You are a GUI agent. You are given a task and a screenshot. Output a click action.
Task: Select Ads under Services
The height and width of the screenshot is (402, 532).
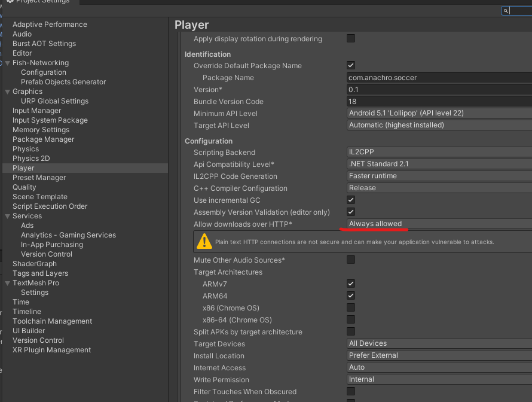click(x=27, y=226)
